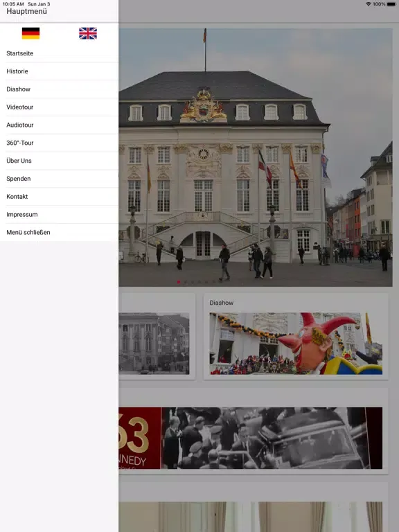Tap the town hall slideshow photo
This screenshot has height=532, width=399.
pos(256,157)
